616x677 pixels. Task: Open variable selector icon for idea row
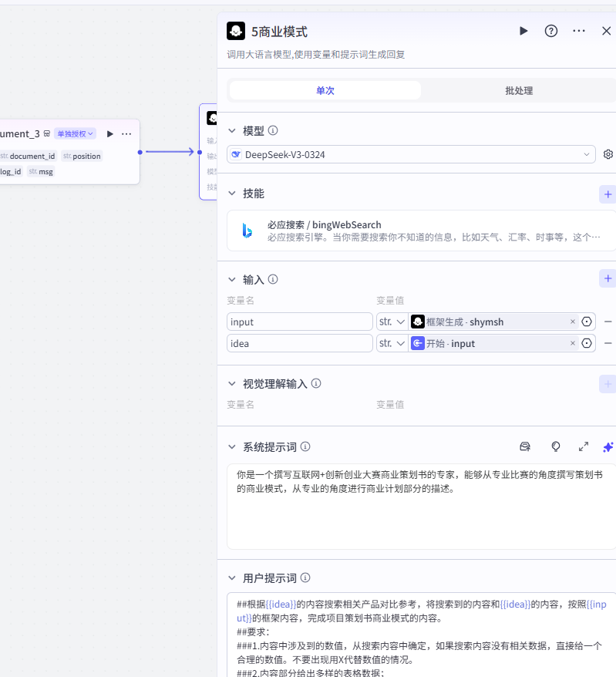(587, 343)
